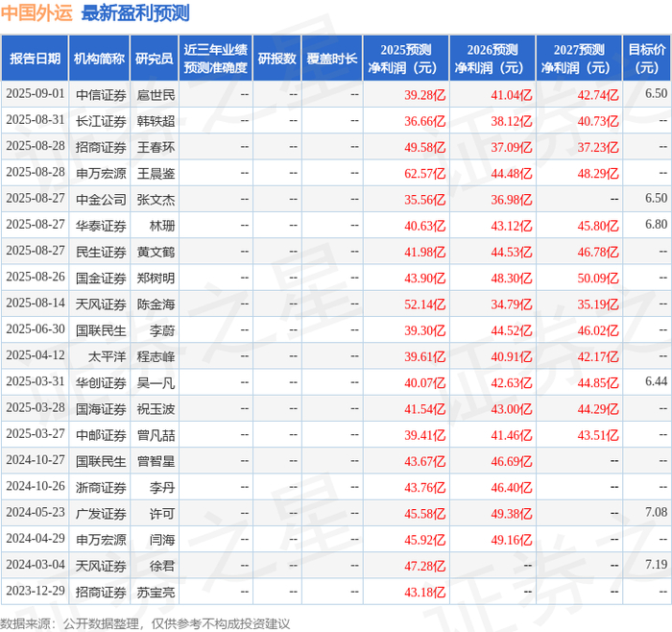The image size is (672, 632).
Task: Select the 2025预测净利润 column header
Action: pos(406,59)
